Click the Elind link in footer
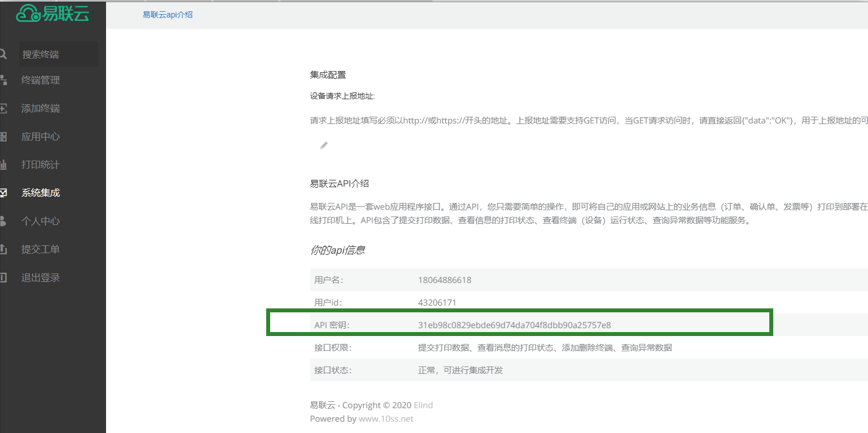 [424, 405]
